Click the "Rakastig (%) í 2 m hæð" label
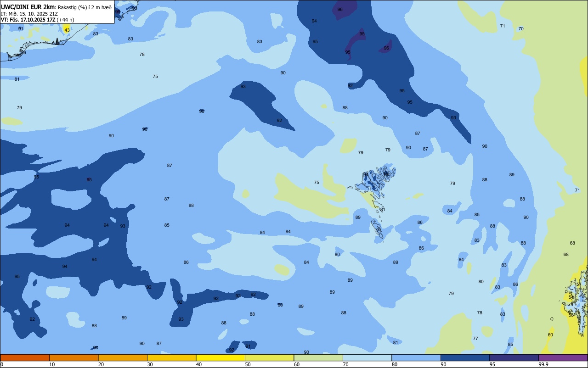 click(x=85, y=7)
